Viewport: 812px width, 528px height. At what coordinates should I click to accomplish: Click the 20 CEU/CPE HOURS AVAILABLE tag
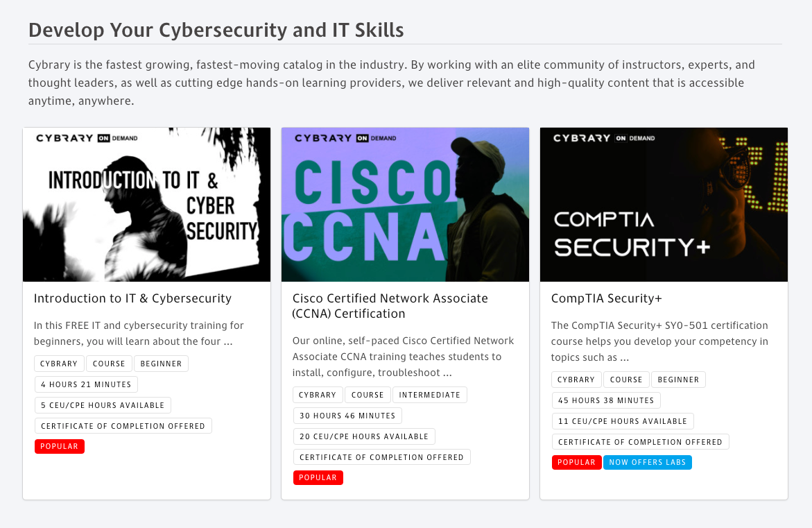tap(364, 436)
